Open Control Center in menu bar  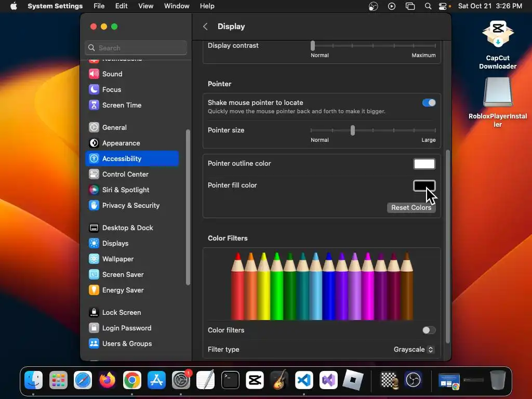tap(443, 6)
